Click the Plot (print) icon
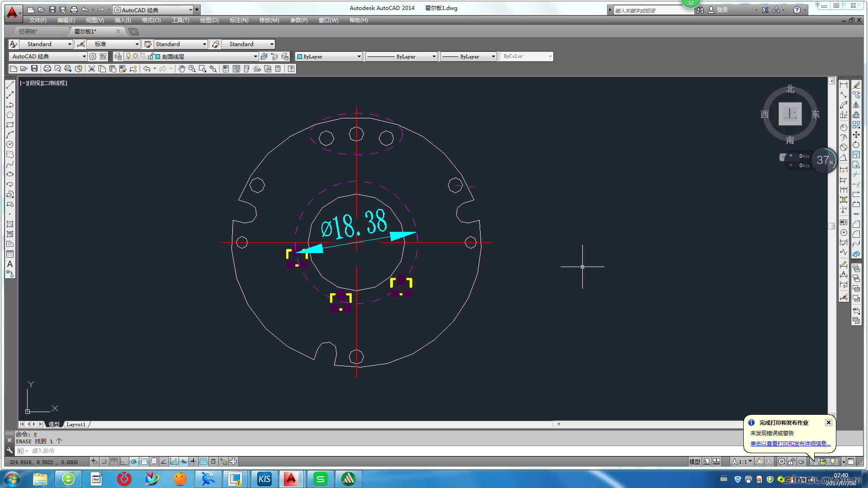Image resolution: width=868 pixels, height=488 pixels. click(47, 69)
